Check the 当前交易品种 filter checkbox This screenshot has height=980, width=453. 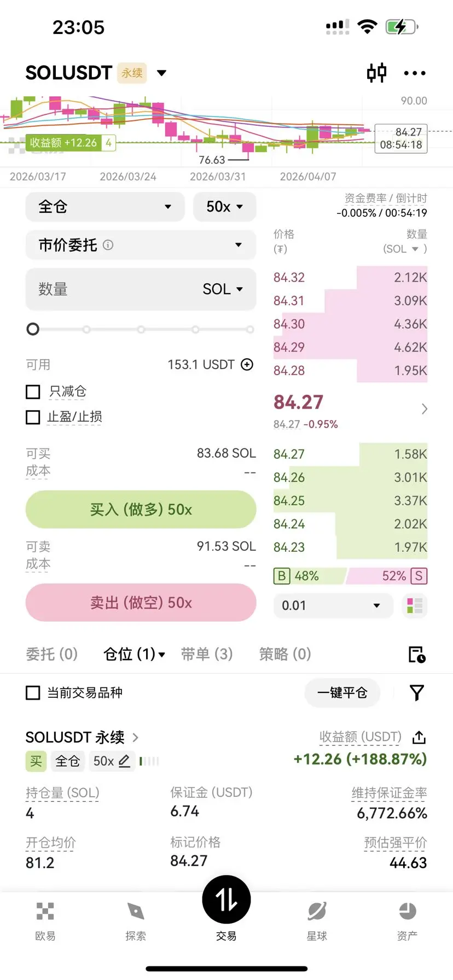(33, 693)
